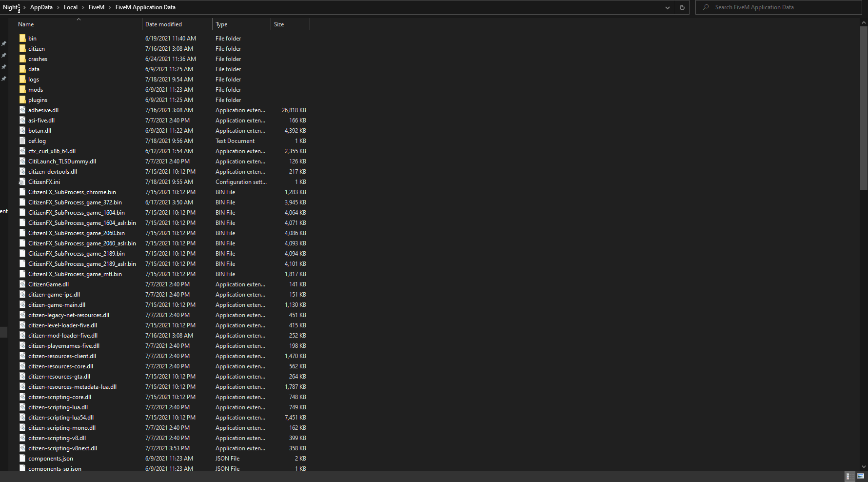
Task: Select citizen-scripting-lua54.dll file name
Action: click(61, 418)
